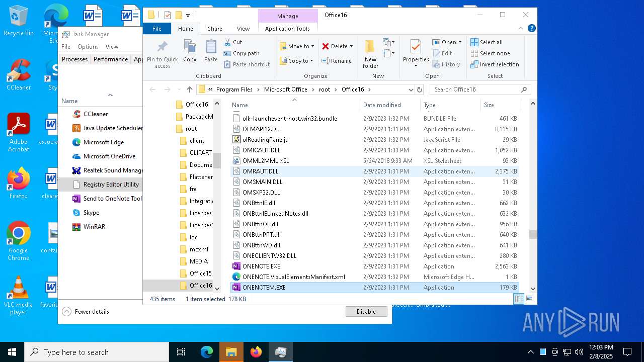Click the Program Files breadcrumb
Image resolution: width=644 pixels, height=362 pixels.
coord(234,89)
